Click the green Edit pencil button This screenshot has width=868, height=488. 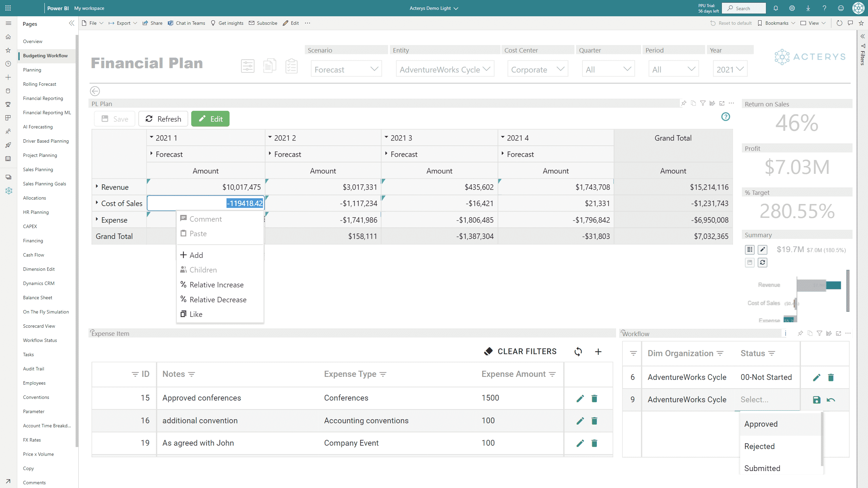pos(210,119)
